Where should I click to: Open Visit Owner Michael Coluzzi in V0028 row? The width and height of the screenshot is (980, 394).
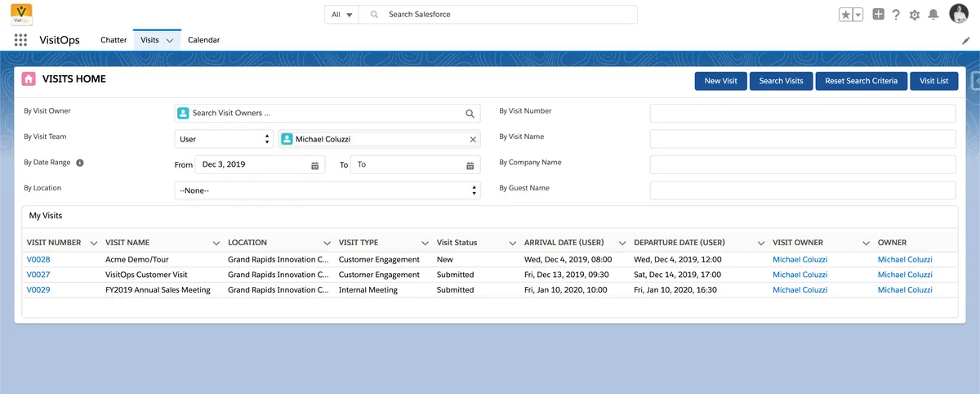[800, 260]
